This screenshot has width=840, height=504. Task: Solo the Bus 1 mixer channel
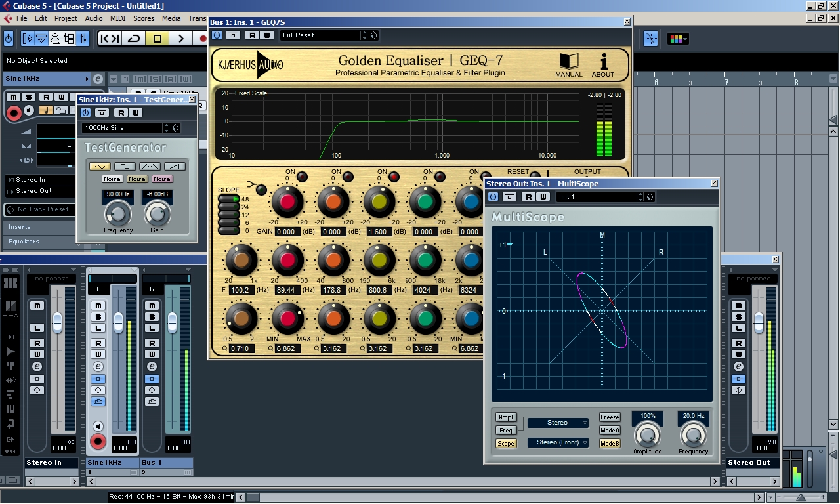(x=152, y=317)
